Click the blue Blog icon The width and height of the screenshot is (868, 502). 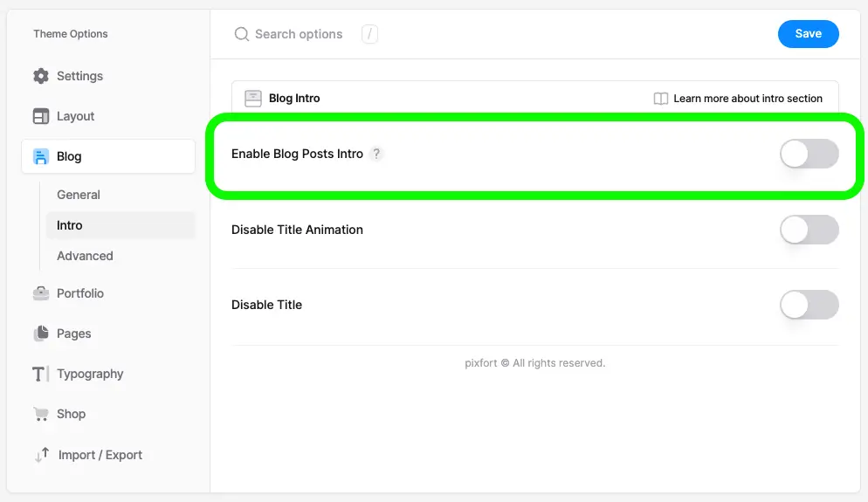pyautogui.click(x=41, y=156)
